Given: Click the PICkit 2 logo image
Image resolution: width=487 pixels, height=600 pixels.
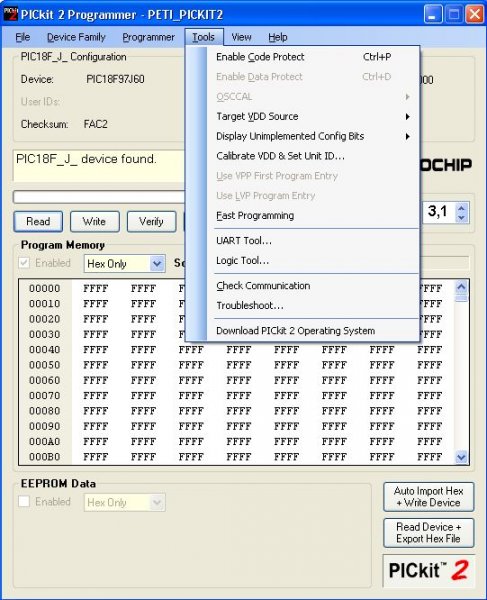Looking at the screenshot, I should tap(428, 571).
